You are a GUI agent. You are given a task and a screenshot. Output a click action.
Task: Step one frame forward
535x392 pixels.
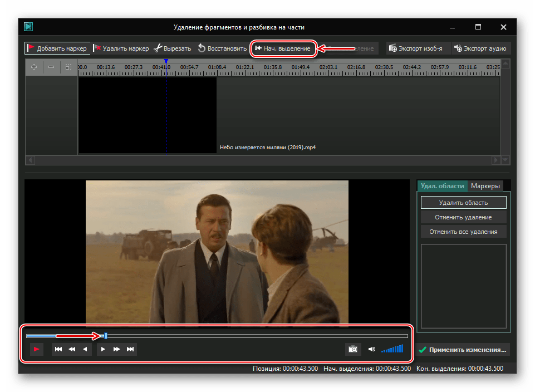[x=103, y=349]
